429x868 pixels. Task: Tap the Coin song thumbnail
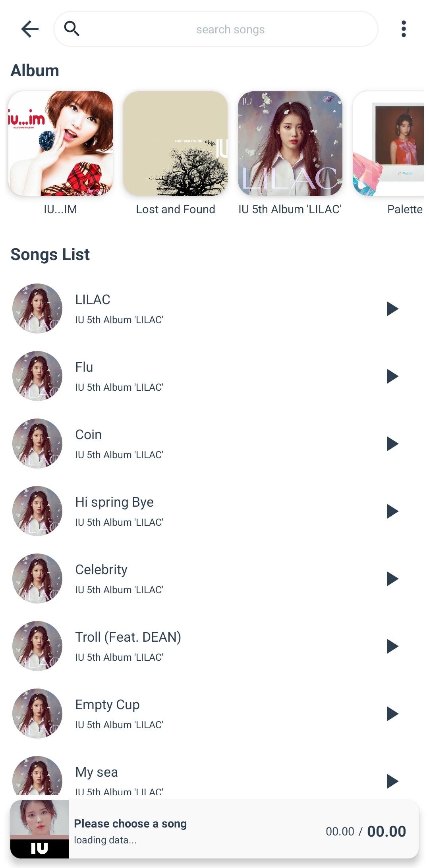click(x=37, y=444)
